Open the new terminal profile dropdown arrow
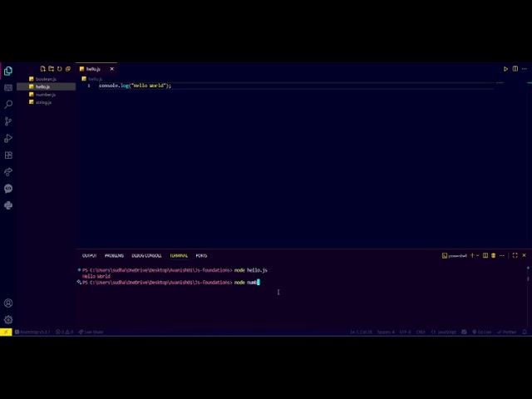The width and height of the screenshot is (532, 399). tap(478, 255)
